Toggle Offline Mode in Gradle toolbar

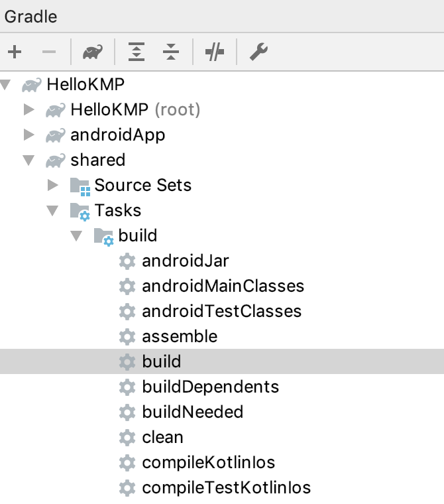pos(215,52)
